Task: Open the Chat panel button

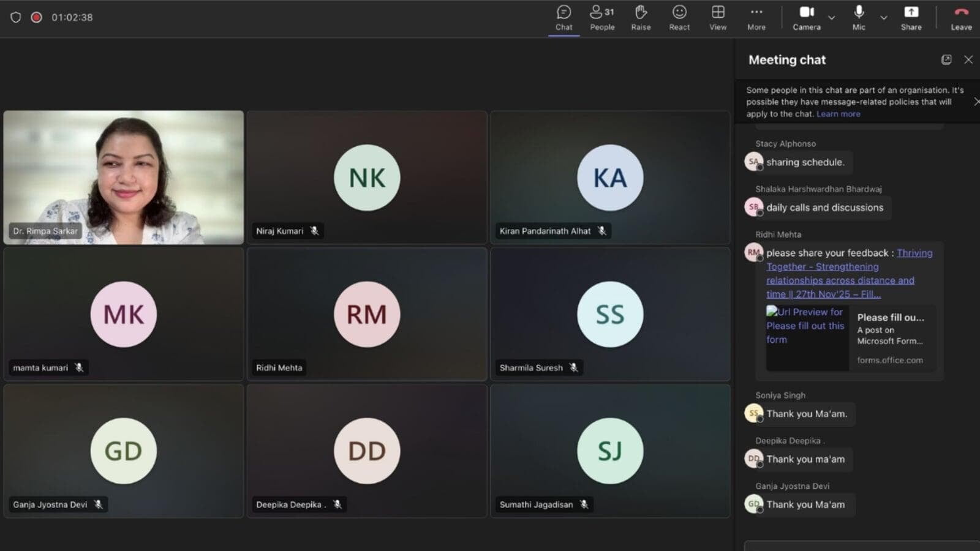Action: coord(563,18)
